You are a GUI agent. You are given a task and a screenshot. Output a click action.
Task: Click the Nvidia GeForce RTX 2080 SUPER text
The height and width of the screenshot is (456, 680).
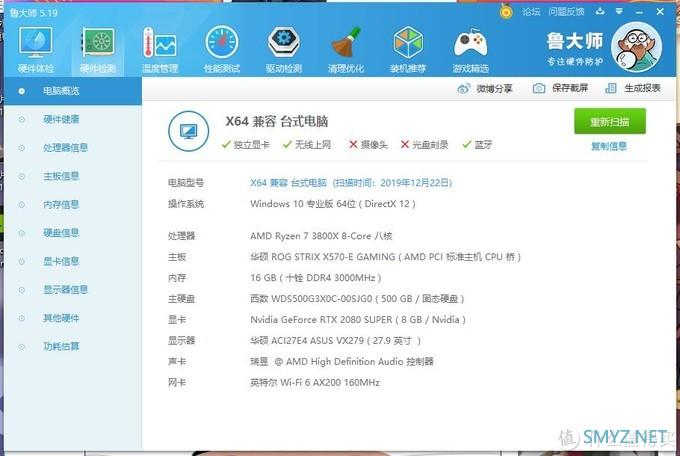pos(358,320)
